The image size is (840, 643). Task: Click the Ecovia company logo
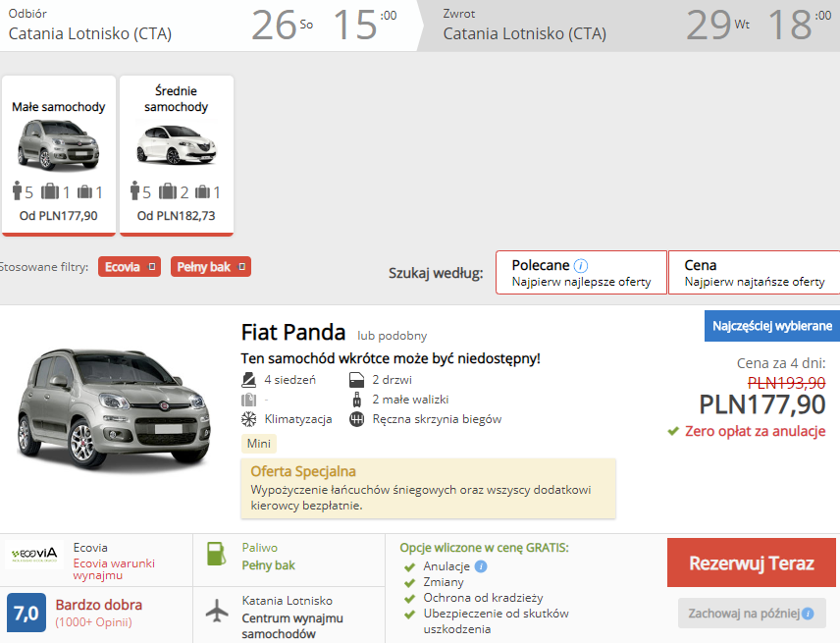point(34,554)
